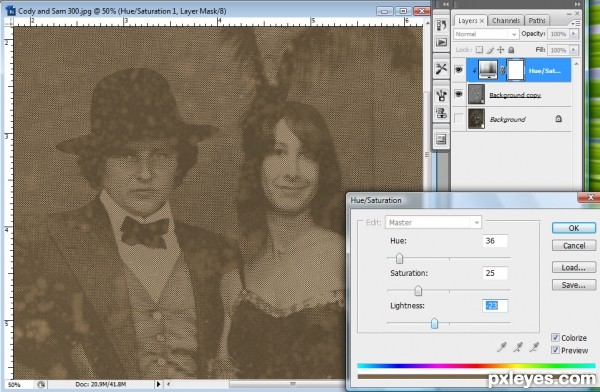
Task: Click the status bar preview icon beside zoom
Action: [41, 384]
